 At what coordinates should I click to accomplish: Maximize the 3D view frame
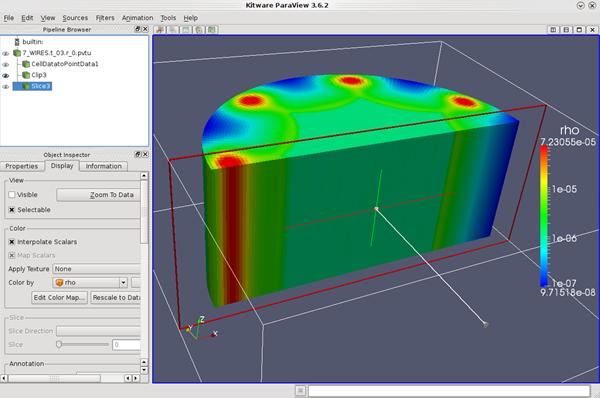click(579, 29)
